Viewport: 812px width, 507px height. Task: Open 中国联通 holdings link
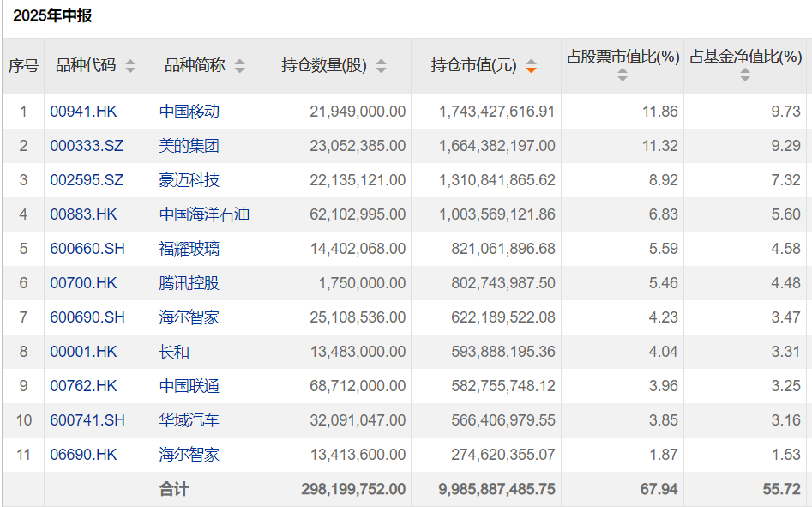[189, 386]
